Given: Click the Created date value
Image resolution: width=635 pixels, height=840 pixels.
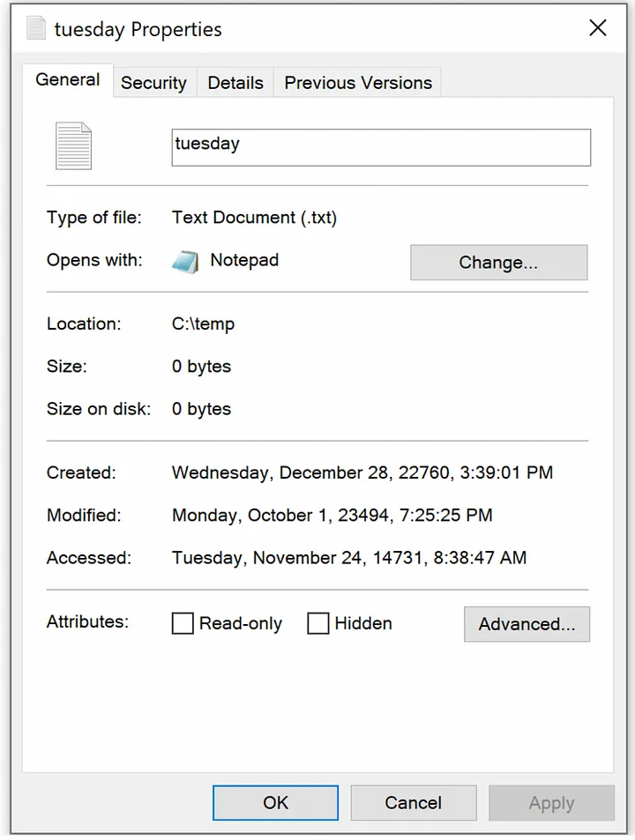Looking at the screenshot, I should (x=362, y=472).
